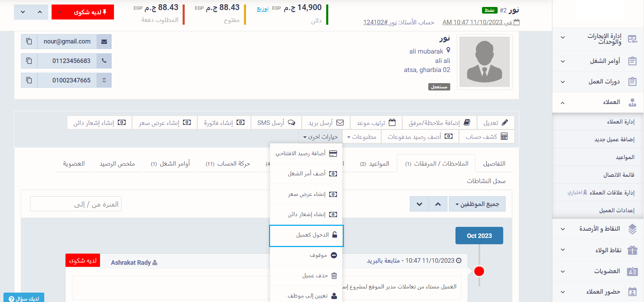This screenshot has width=644, height=302.
Task: Copy the email nour@gmail.com using copy icon
Action: (x=29, y=41)
